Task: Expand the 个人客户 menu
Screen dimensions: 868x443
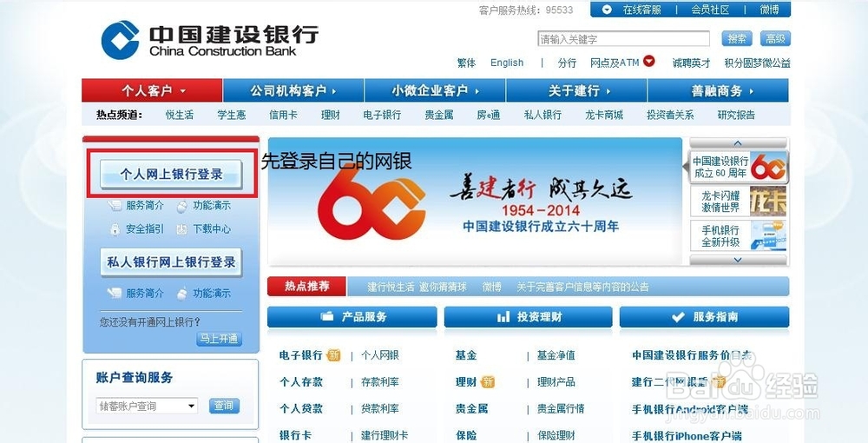Action: click(x=152, y=91)
